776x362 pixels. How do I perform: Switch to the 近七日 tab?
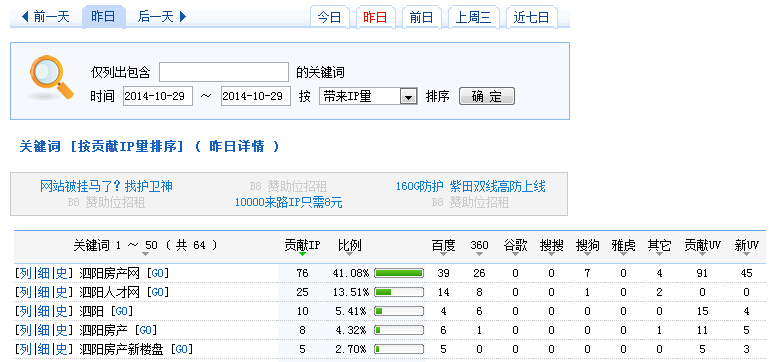(532, 18)
